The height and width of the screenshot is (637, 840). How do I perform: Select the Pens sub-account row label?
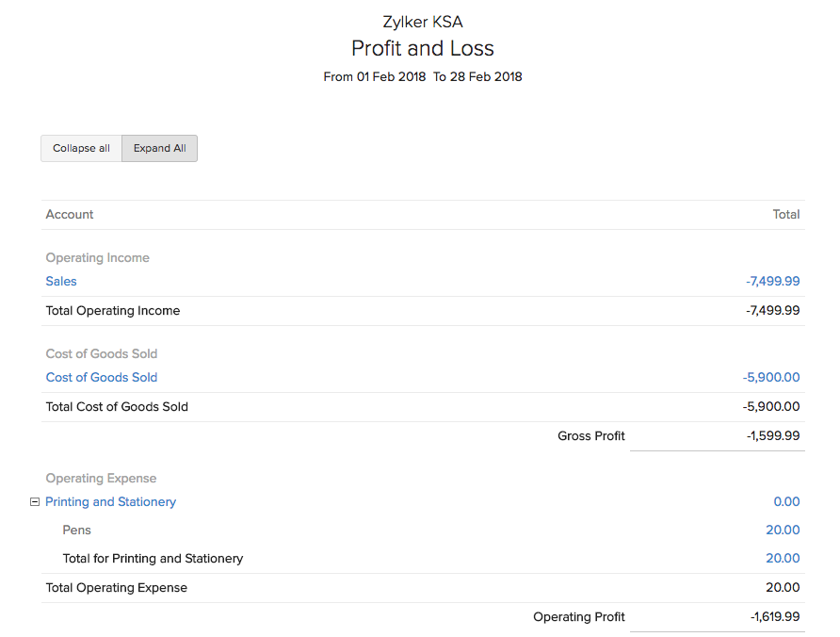pos(77,531)
